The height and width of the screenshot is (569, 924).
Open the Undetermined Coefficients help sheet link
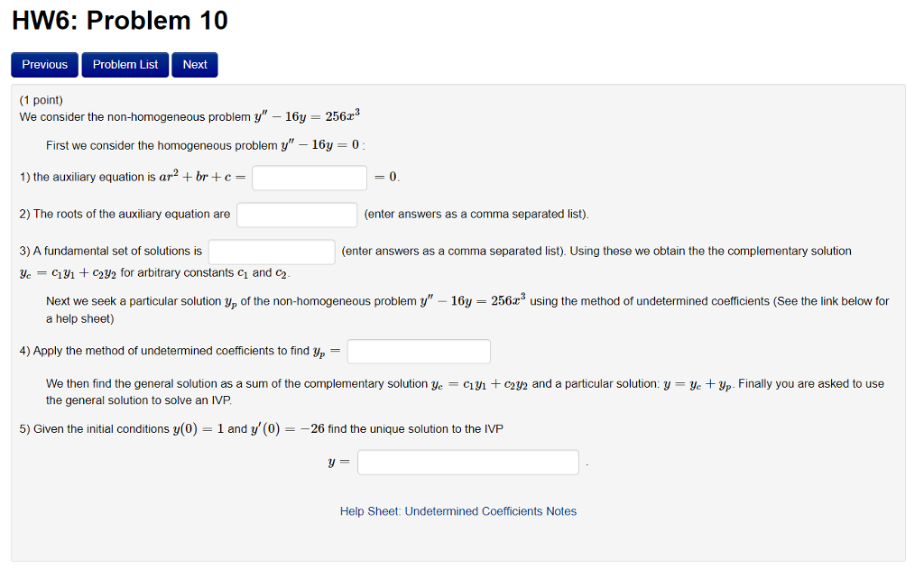pyautogui.click(x=458, y=511)
